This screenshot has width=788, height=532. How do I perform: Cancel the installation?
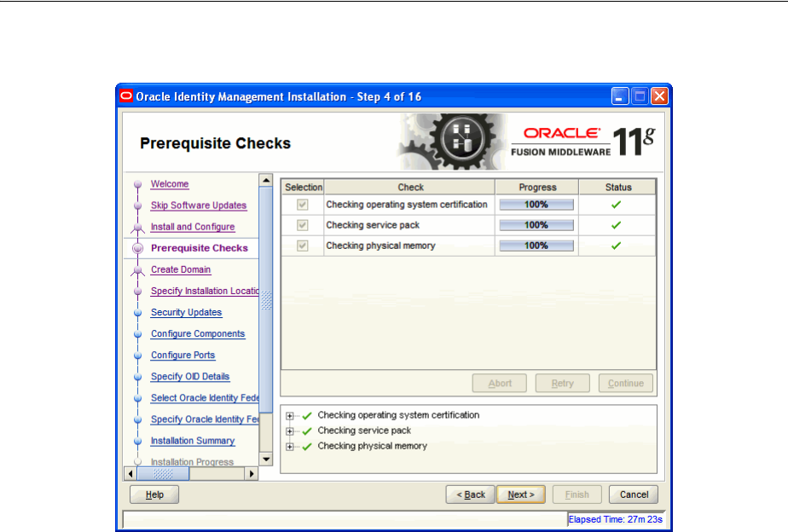[x=634, y=494]
